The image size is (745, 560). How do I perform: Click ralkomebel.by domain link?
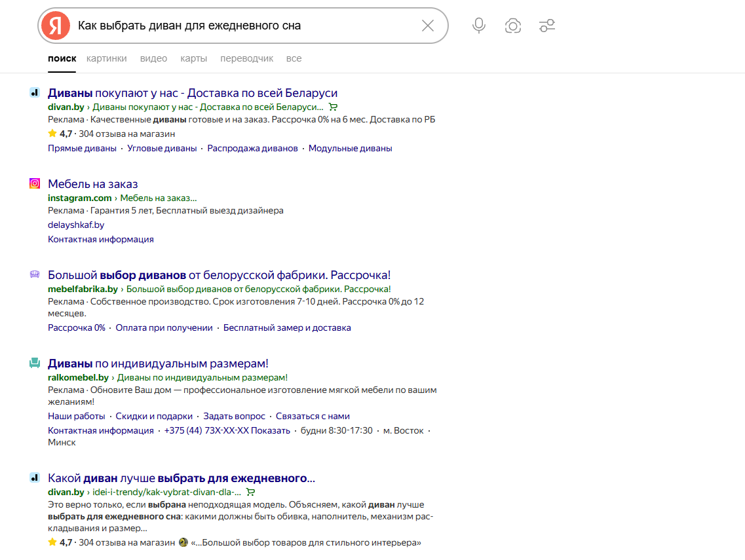click(79, 378)
